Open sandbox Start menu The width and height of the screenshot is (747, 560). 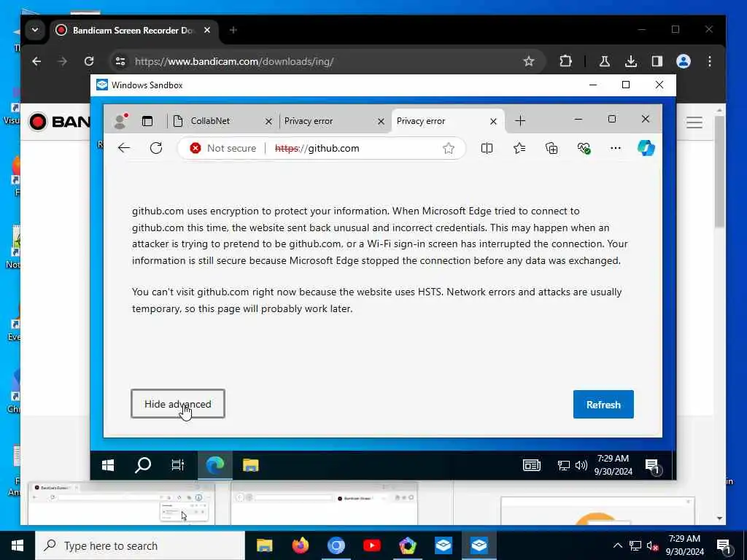pyautogui.click(x=108, y=465)
